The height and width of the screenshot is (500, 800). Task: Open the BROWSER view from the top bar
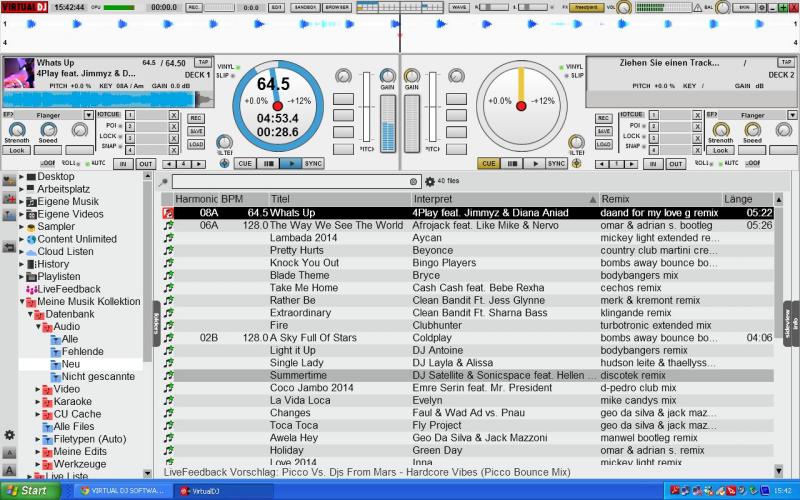point(337,7)
